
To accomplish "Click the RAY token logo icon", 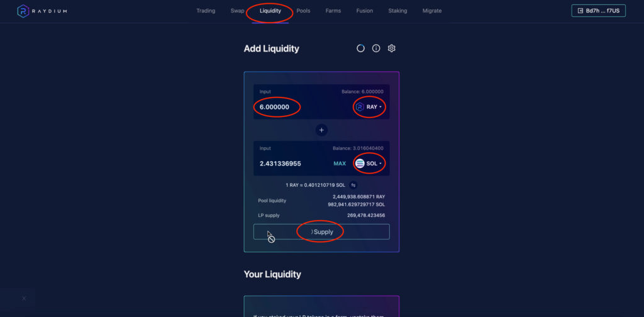I will coord(360,107).
